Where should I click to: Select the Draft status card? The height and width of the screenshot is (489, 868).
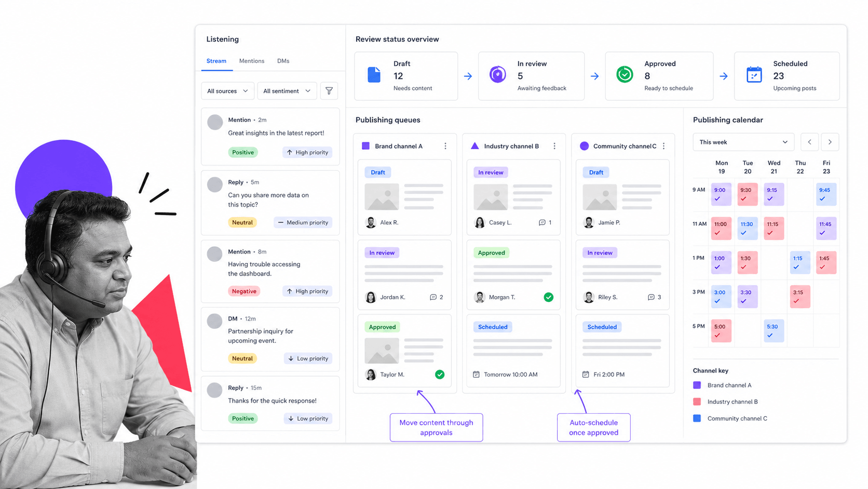[x=406, y=76]
